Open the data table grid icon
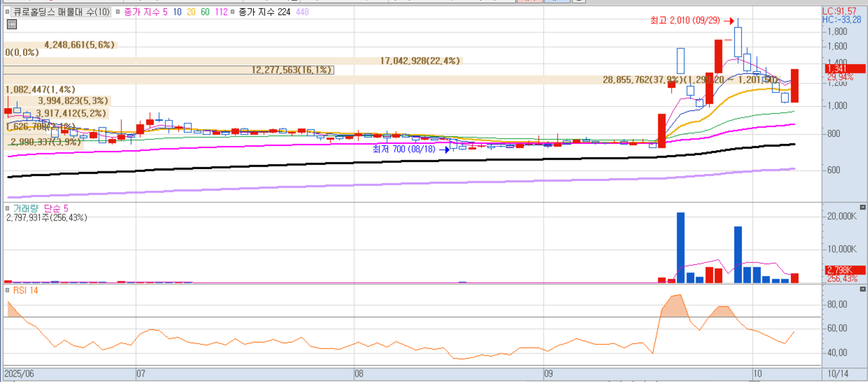Image resolution: width=868 pixels, height=382 pixels. pyautogui.click(x=12, y=25)
